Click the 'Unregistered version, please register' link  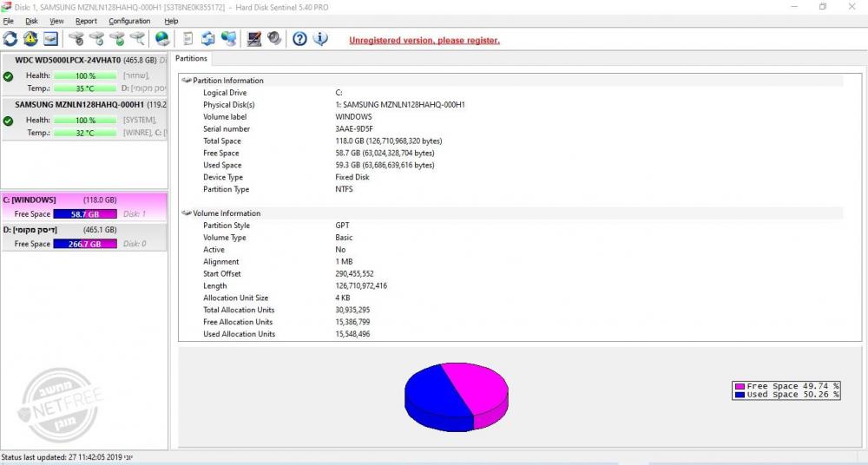coord(424,41)
